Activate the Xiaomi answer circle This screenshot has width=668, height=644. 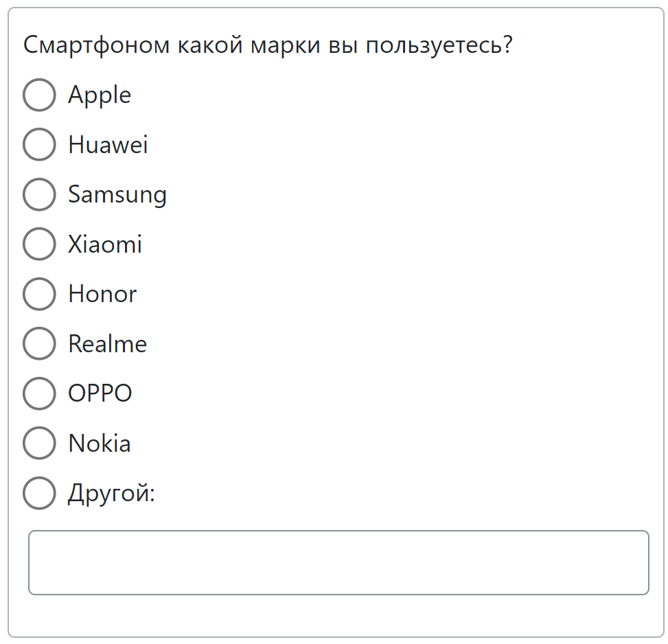[x=39, y=244]
